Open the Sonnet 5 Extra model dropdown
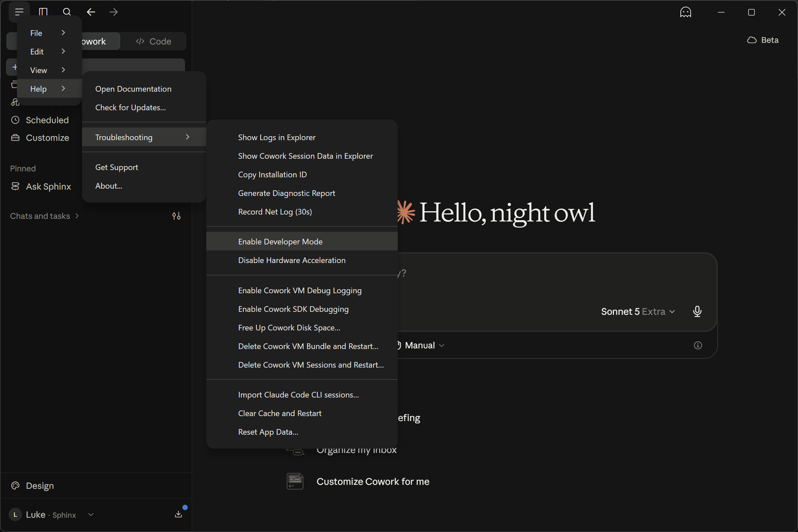The height and width of the screenshot is (532, 798). click(638, 311)
